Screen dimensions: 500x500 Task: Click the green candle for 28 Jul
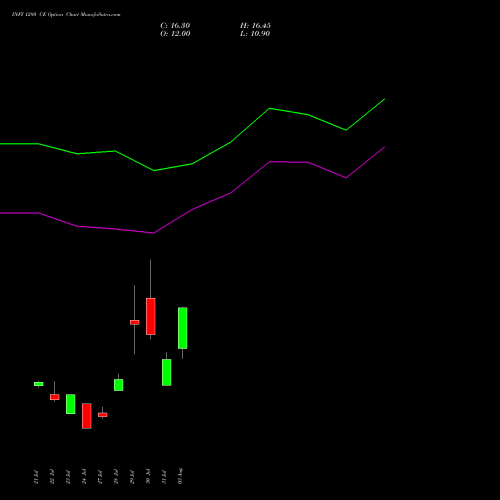tap(119, 385)
